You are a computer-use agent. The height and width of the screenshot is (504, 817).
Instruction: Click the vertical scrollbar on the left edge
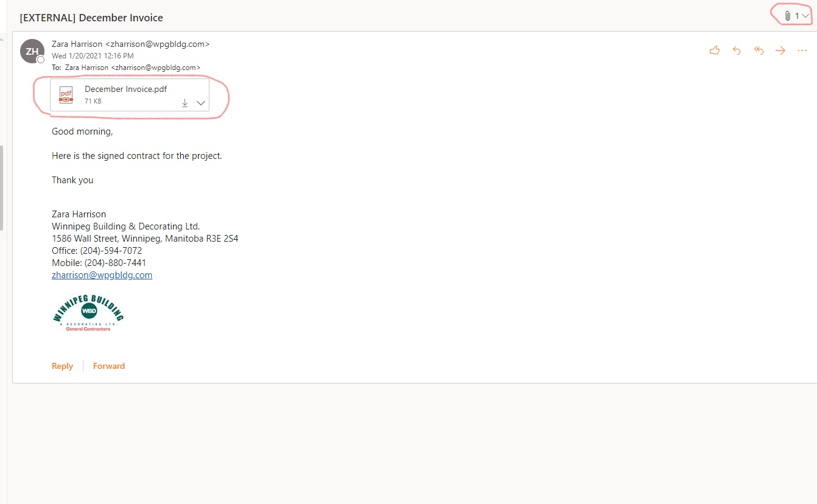pos(2,187)
